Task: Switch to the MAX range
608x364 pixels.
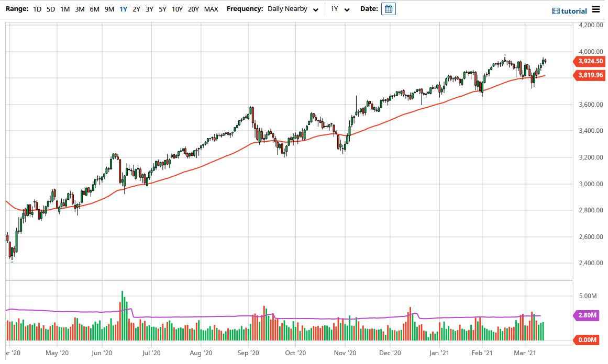Action: click(211, 9)
